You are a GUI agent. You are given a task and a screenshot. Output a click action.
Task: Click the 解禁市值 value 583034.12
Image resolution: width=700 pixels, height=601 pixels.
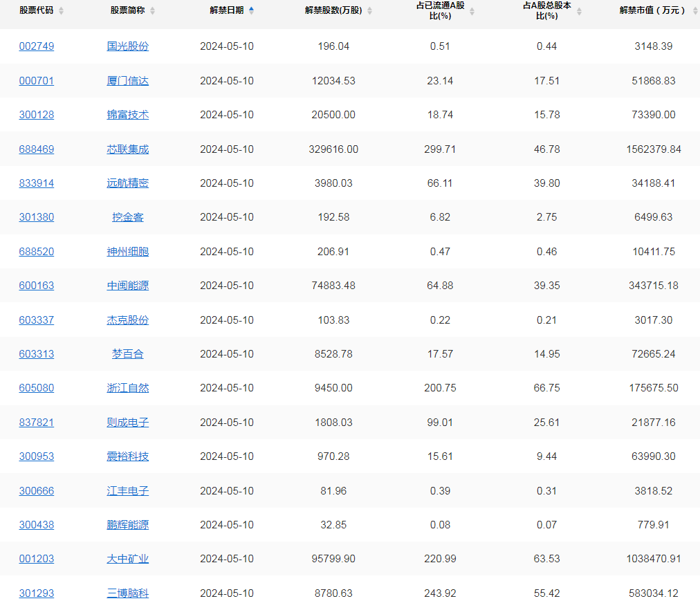tap(654, 593)
